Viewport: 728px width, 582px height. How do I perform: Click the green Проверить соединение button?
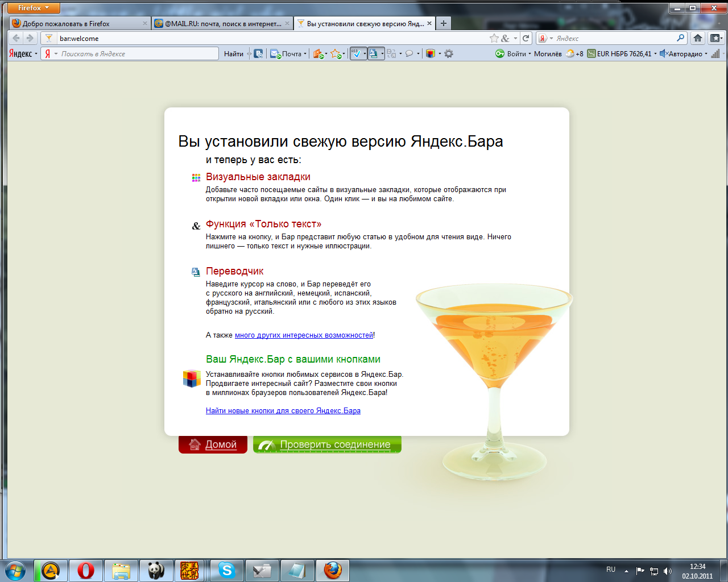pos(327,444)
